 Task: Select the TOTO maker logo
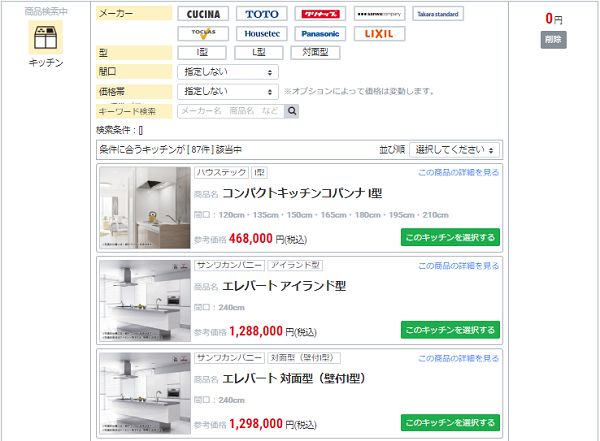262,14
